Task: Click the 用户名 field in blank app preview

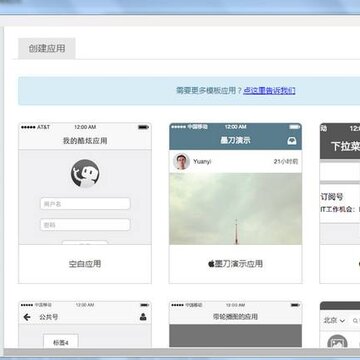Action: point(85,204)
